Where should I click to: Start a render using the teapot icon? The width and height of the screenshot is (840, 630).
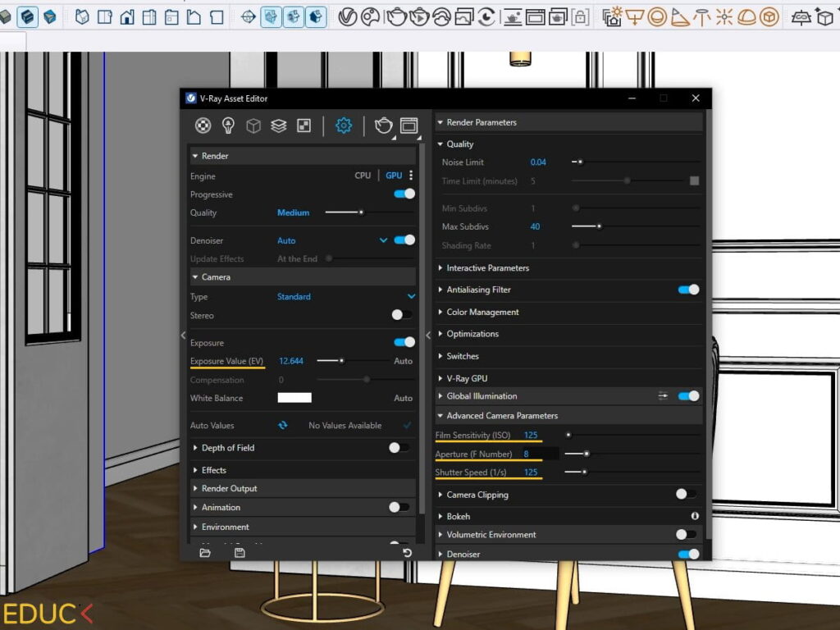tap(382, 126)
